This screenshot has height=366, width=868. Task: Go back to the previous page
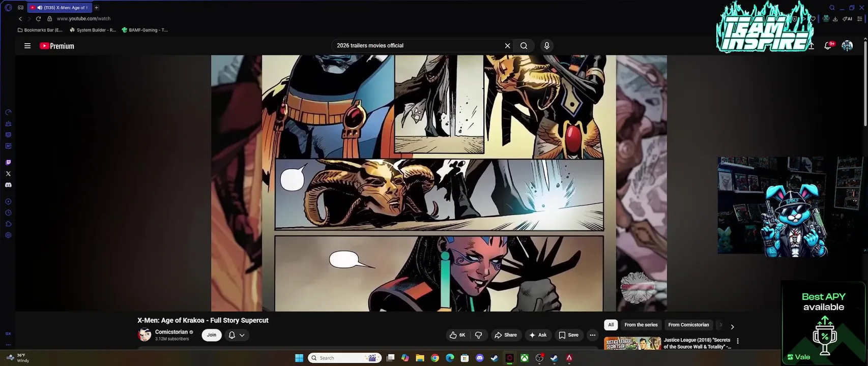[x=20, y=19]
